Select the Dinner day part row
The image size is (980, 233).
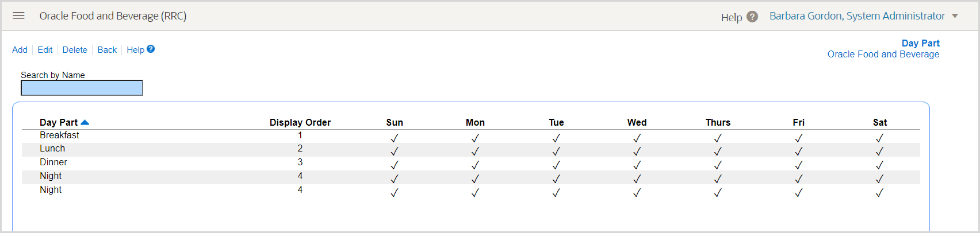[53, 162]
